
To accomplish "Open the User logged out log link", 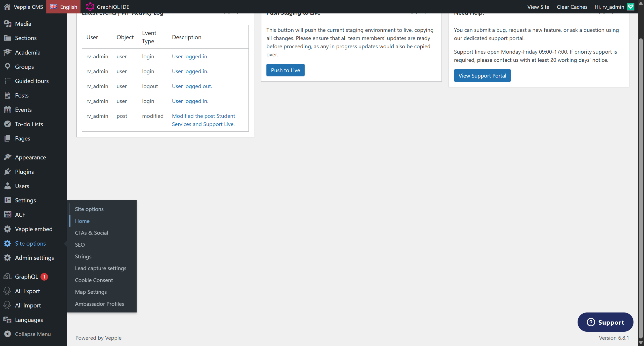I will 192,86.
